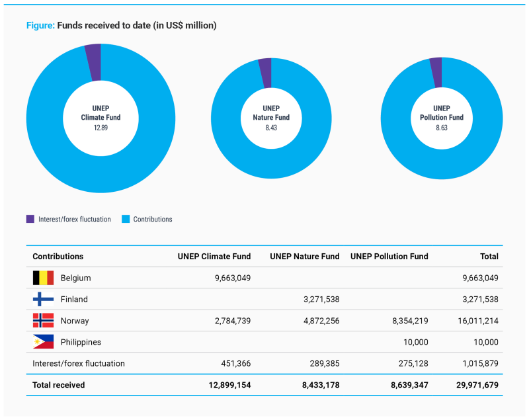Click the Philippines flag icon

43,342
